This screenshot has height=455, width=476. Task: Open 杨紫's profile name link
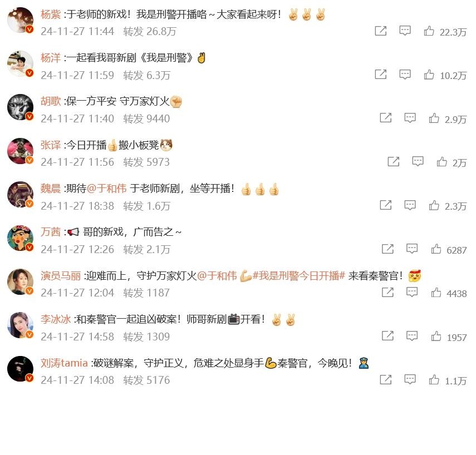tap(51, 14)
